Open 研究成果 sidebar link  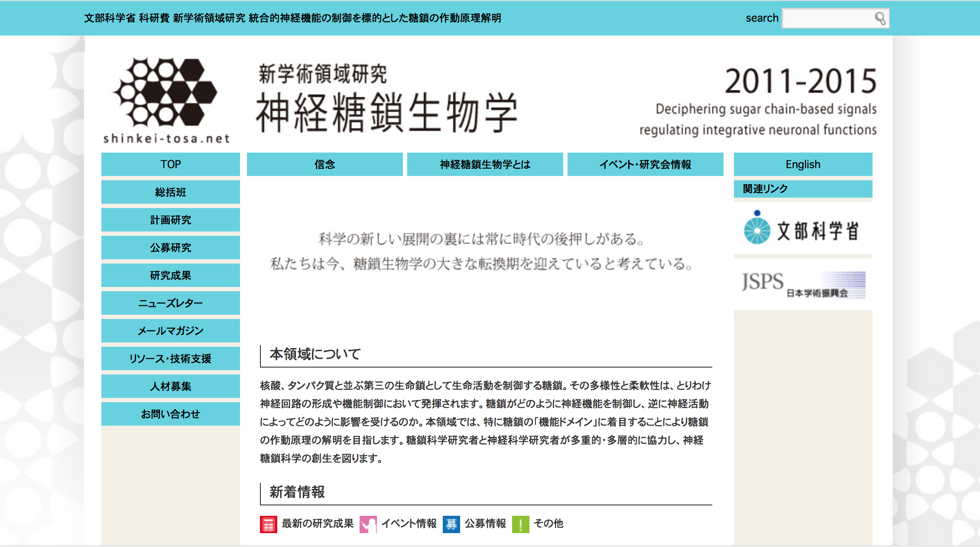tap(170, 275)
